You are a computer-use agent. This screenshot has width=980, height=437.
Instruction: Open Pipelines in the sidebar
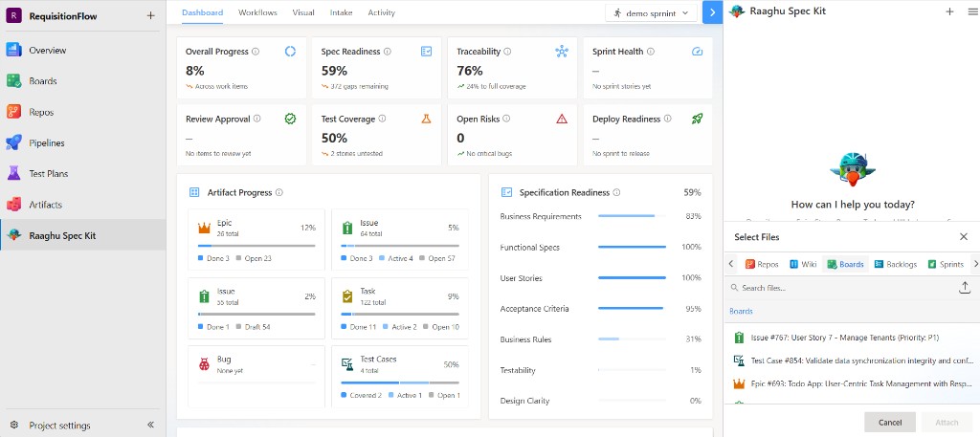coord(82,143)
